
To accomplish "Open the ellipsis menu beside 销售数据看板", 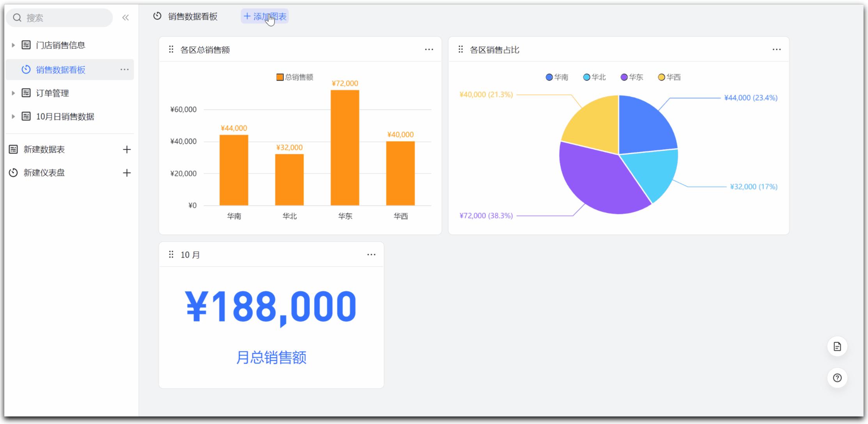I will point(124,70).
